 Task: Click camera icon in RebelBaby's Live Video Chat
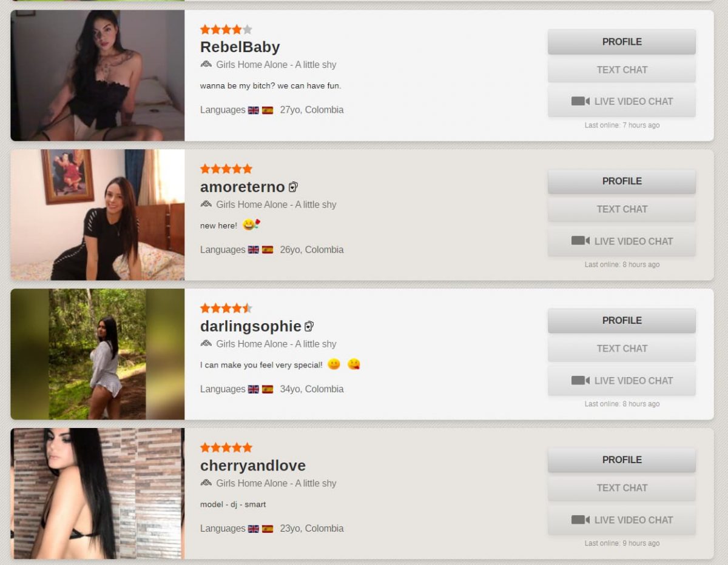[x=580, y=101]
